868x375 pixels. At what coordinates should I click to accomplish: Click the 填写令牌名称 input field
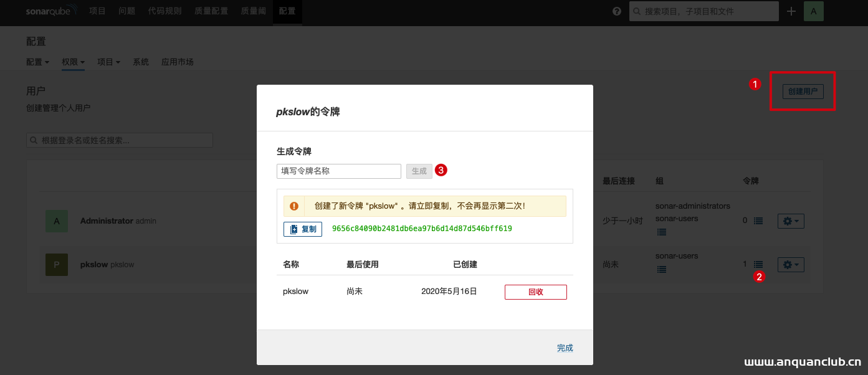(x=338, y=171)
